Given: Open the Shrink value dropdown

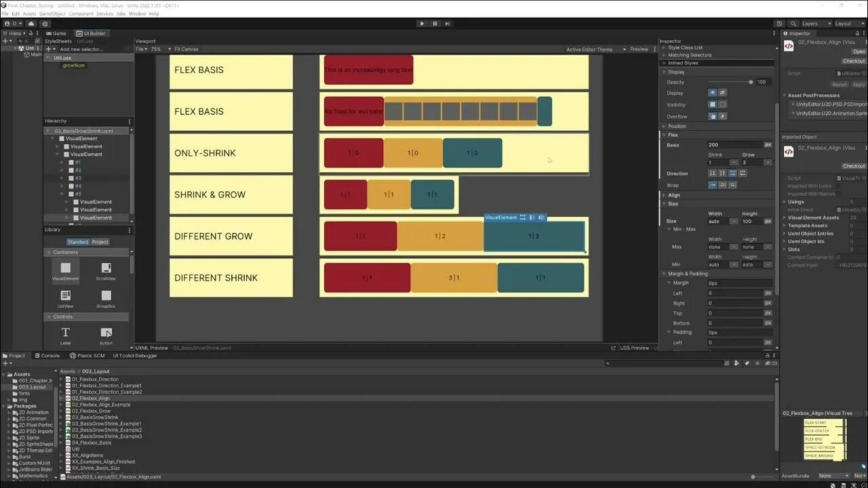Looking at the screenshot, I should [734, 163].
